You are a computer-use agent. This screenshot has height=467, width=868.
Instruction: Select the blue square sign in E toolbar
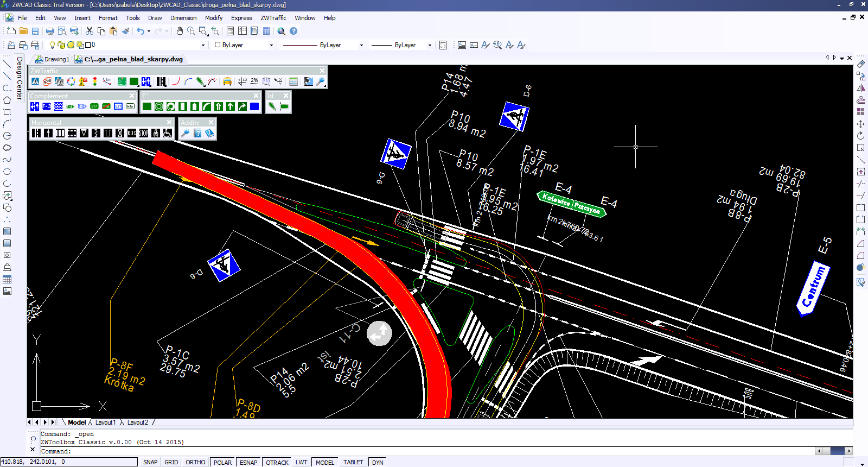[x=254, y=106]
